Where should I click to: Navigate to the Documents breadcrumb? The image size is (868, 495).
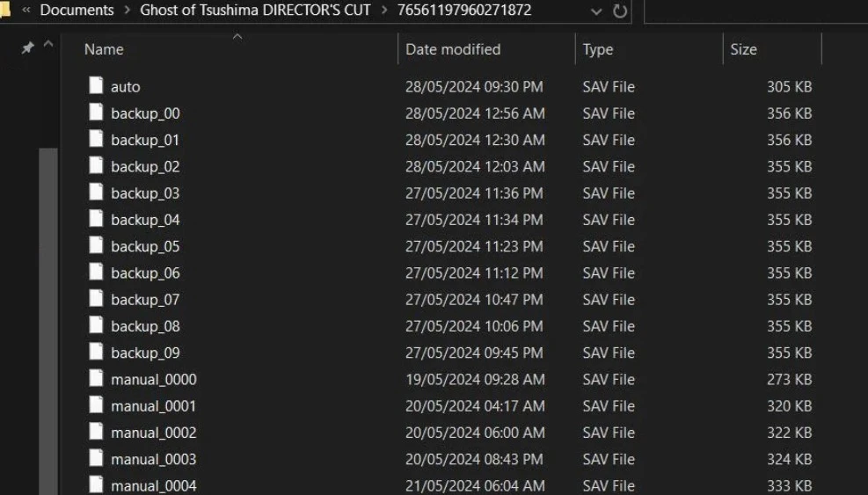tap(77, 11)
